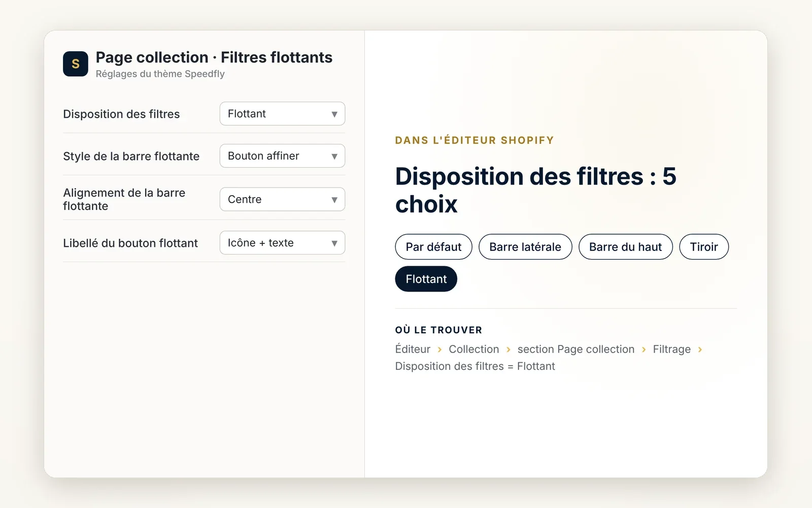Click Collection in the breadcrumb path
The width and height of the screenshot is (812, 508).
(x=474, y=349)
